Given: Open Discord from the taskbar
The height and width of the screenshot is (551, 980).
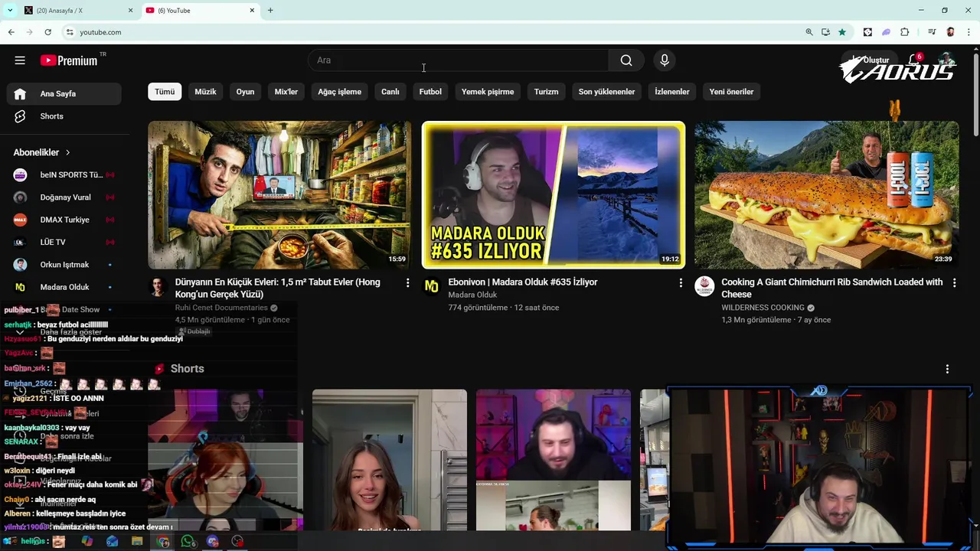Looking at the screenshot, I should pos(213,541).
